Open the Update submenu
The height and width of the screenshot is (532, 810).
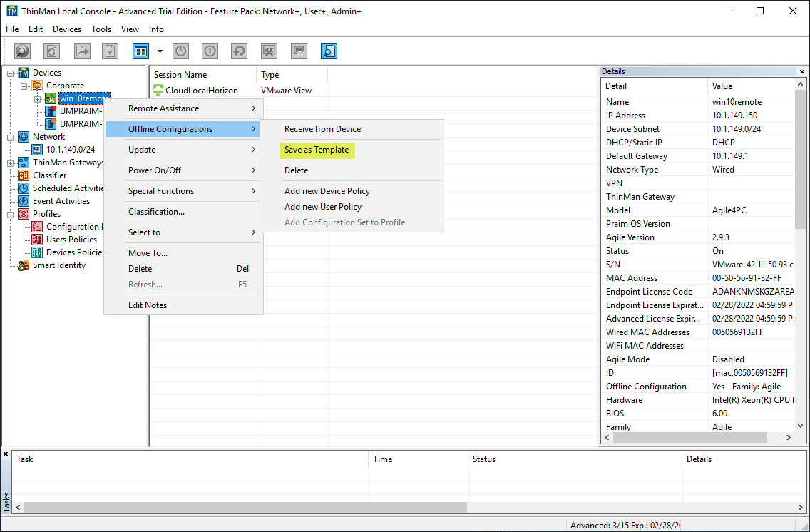click(x=183, y=150)
